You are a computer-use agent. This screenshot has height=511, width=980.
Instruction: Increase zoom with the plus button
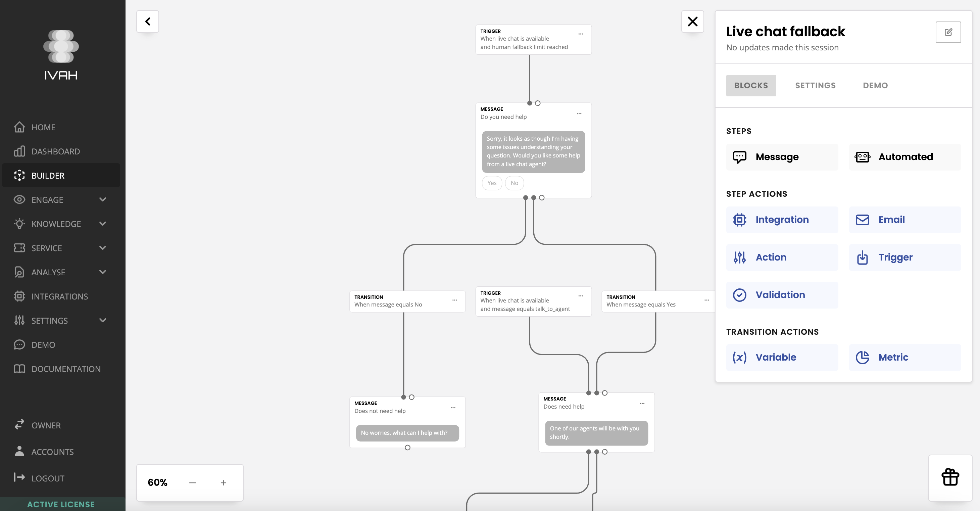point(223,482)
